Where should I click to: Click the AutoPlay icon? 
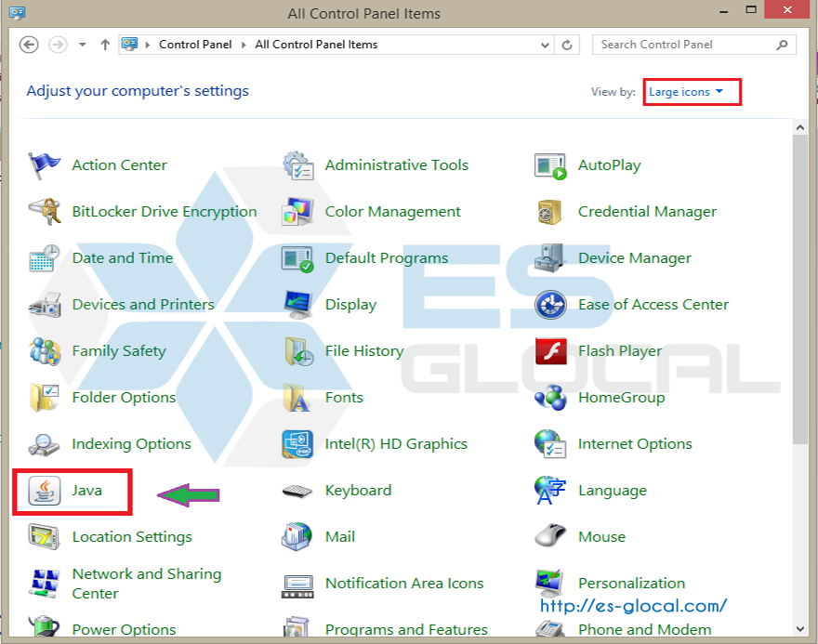click(550, 165)
